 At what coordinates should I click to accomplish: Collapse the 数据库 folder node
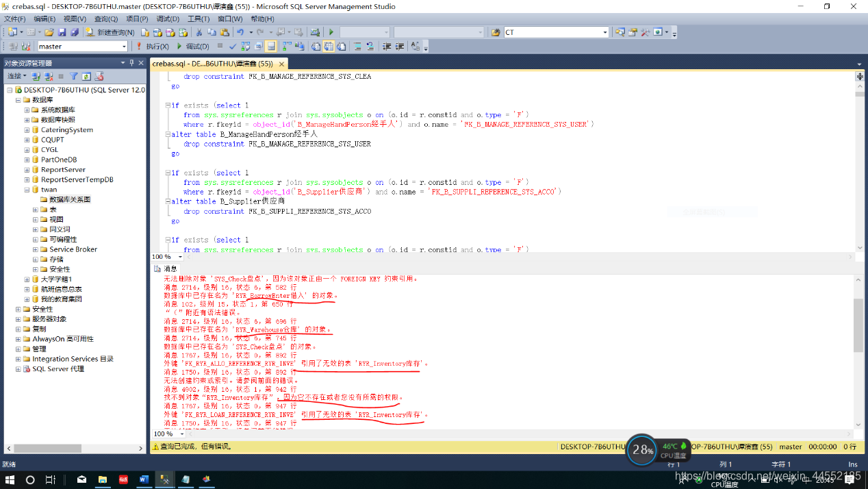[x=18, y=100]
